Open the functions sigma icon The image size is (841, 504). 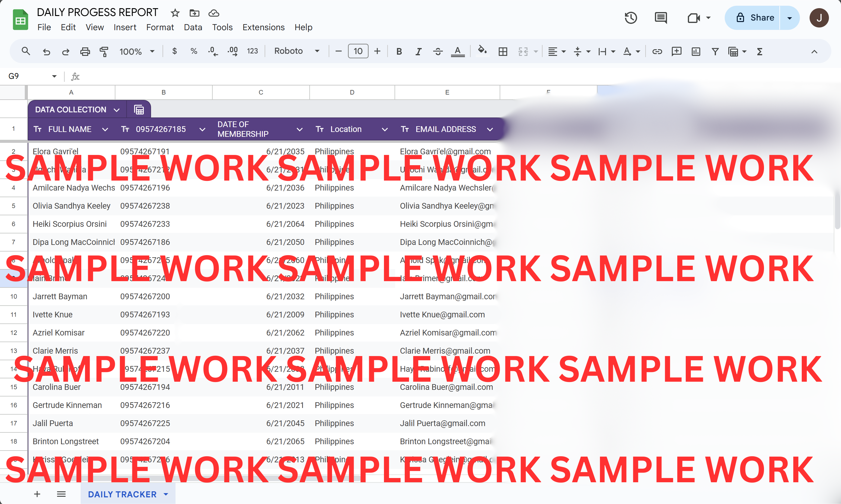point(760,52)
